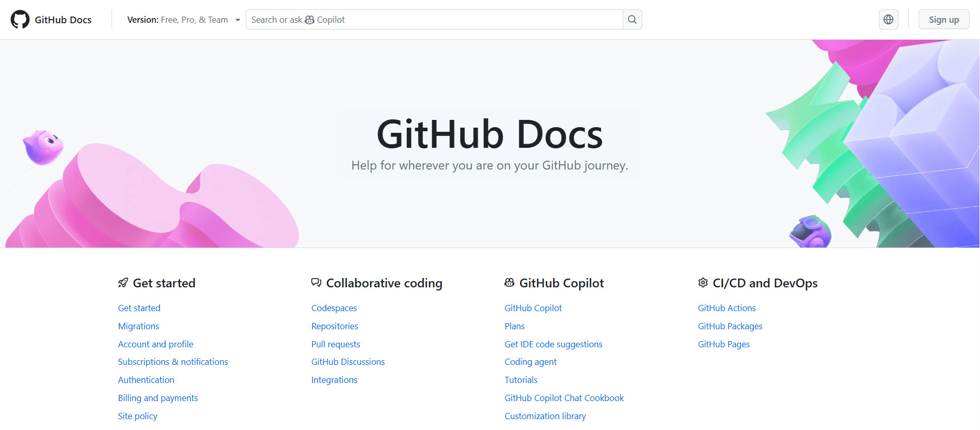Click the Collaborative coding heading
This screenshot has height=430, width=980.
point(384,283)
